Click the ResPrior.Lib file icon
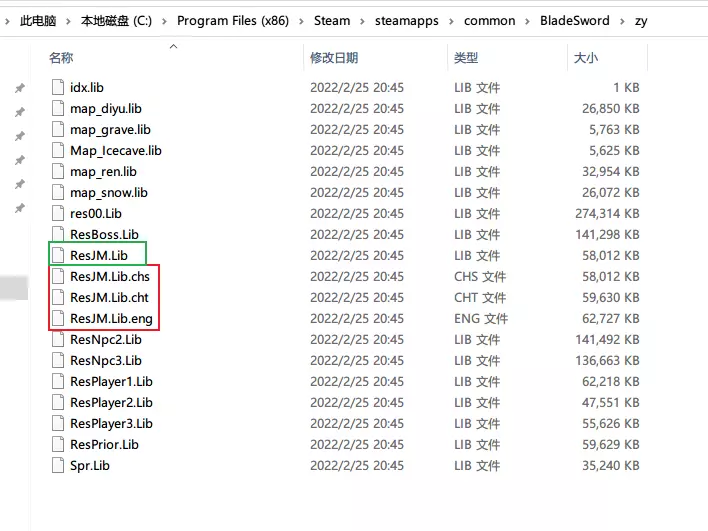This screenshot has width=708, height=531. 58,444
